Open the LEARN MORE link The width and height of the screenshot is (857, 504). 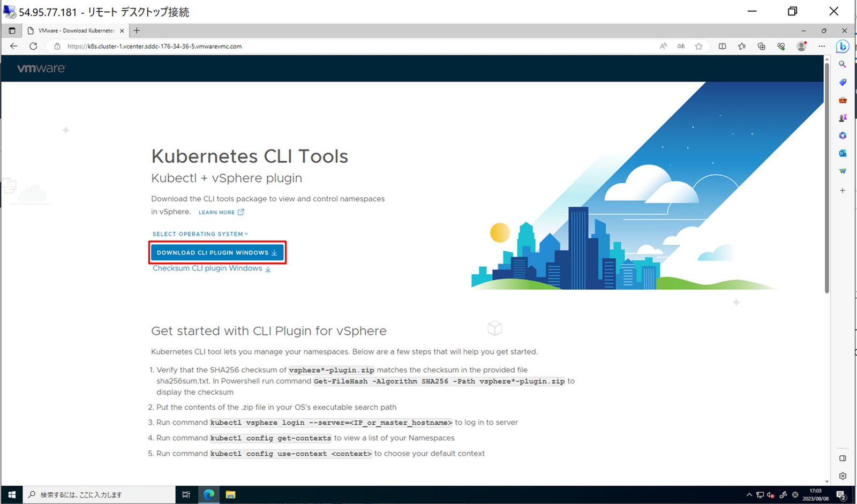click(221, 212)
